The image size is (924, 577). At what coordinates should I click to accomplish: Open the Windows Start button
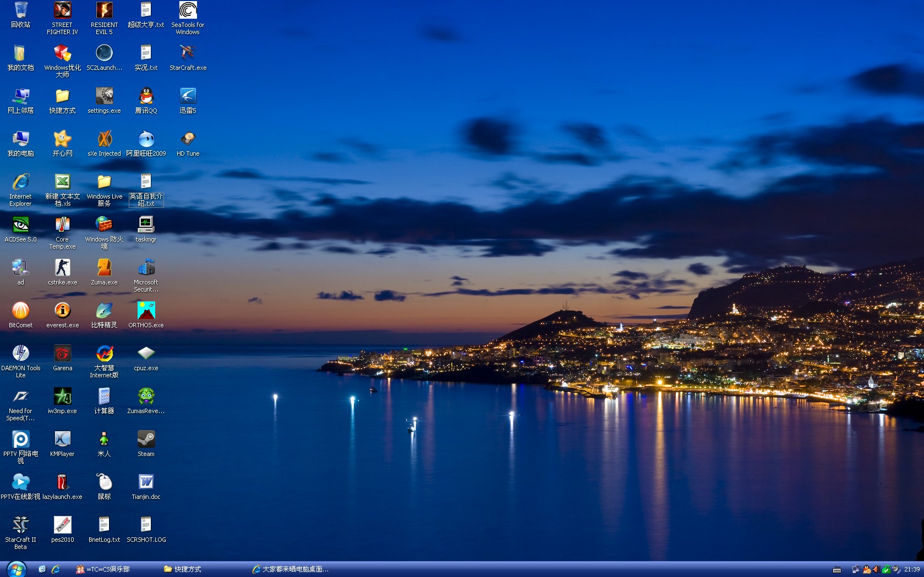pyautogui.click(x=17, y=569)
